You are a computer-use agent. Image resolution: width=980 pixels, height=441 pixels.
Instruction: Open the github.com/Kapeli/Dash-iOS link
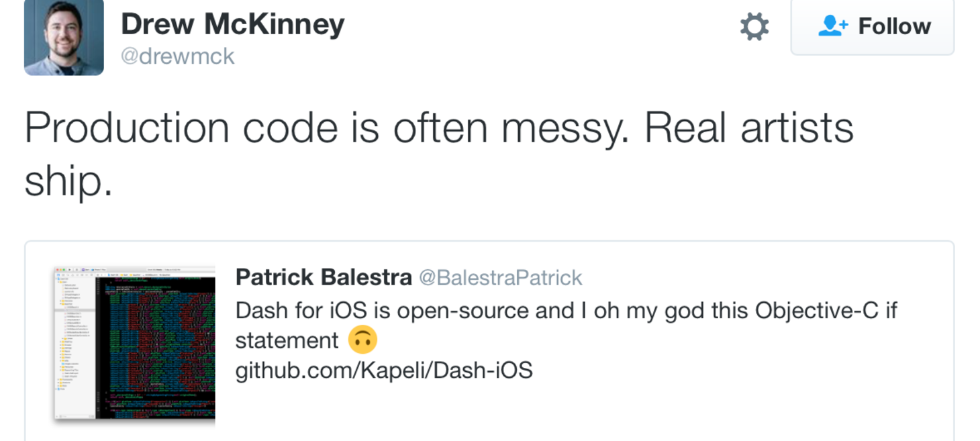383,370
